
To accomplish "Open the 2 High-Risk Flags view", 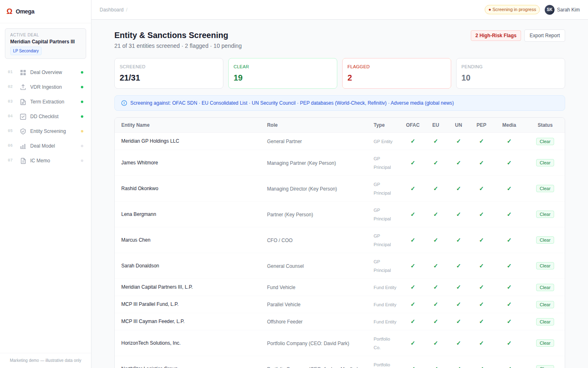I will [x=496, y=36].
